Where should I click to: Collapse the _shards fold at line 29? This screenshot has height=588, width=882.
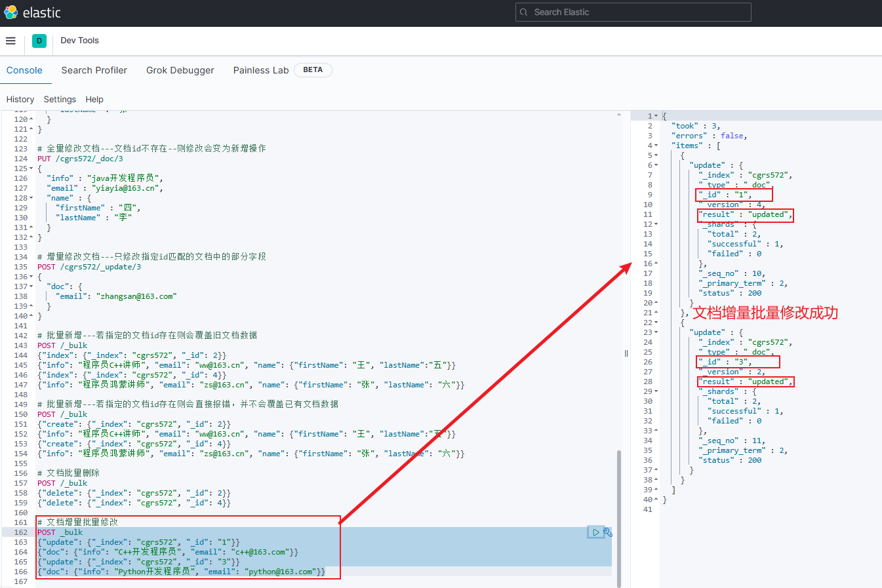(x=656, y=391)
